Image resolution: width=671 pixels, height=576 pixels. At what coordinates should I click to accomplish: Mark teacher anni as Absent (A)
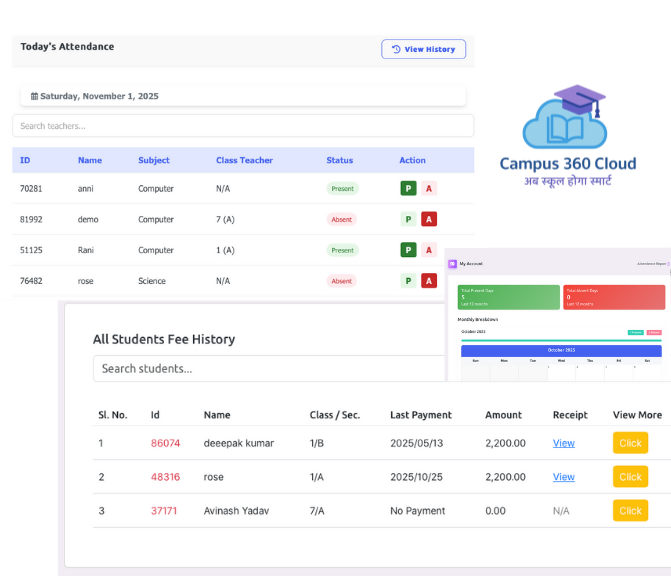(x=429, y=188)
